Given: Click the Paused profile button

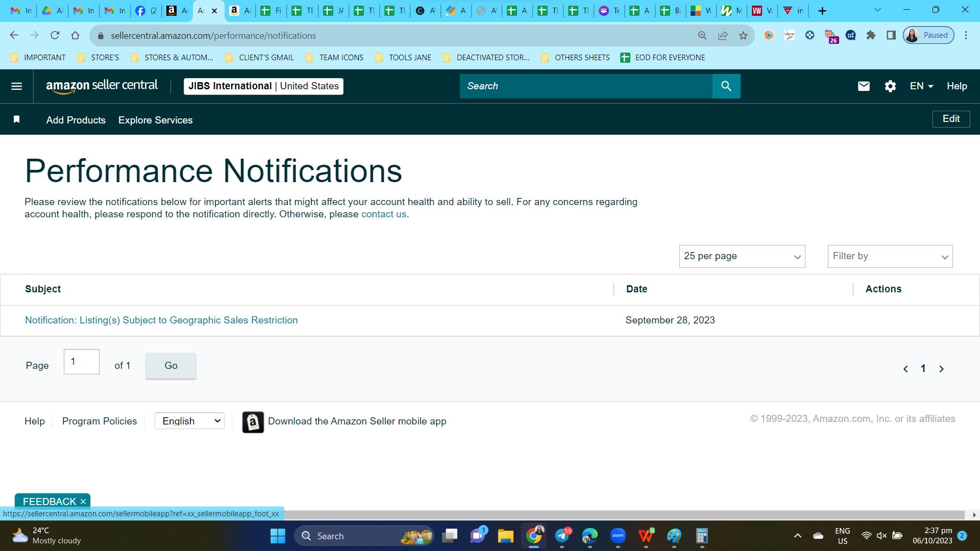Looking at the screenshot, I should point(928,35).
